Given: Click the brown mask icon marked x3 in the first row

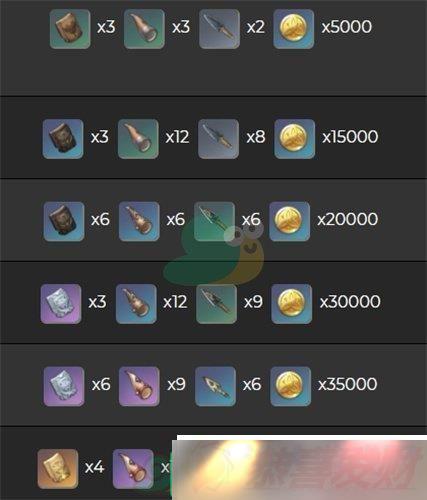Looking at the screenshot, I should point(70,29).
